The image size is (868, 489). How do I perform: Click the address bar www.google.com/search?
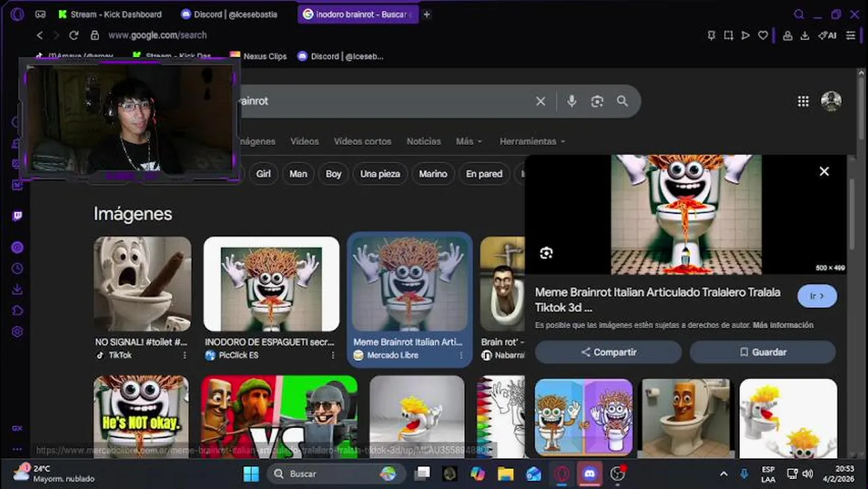point(158,35)
